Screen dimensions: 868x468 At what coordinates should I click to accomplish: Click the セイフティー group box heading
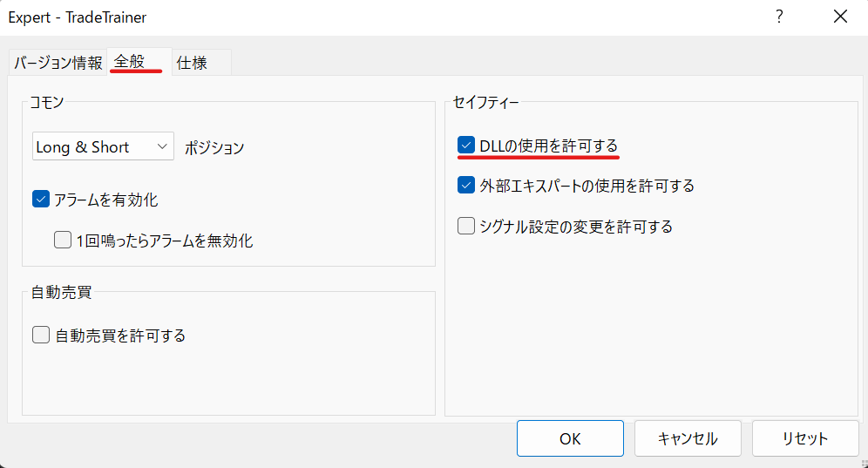click(486, 103)
